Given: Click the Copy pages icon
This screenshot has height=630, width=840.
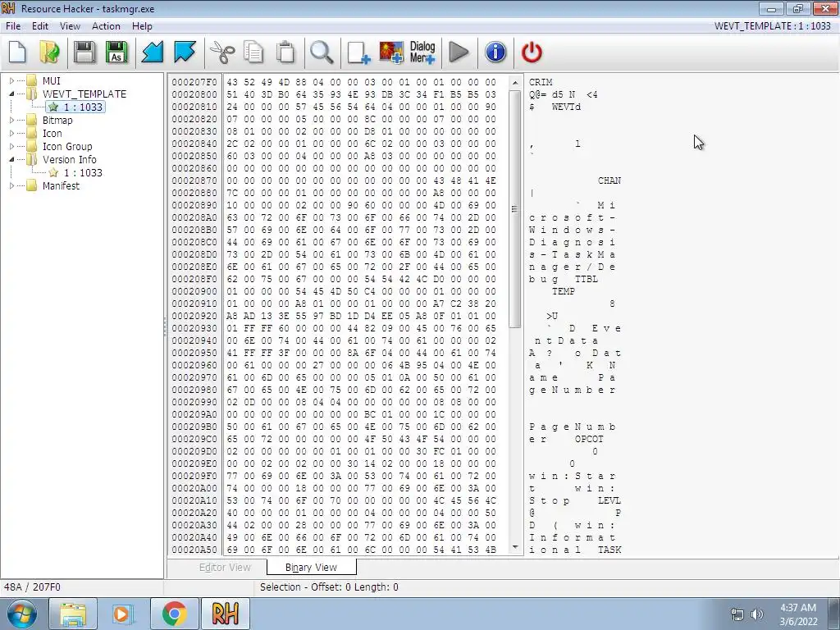Looking at the screenshot, I should (x=253, y=52).
